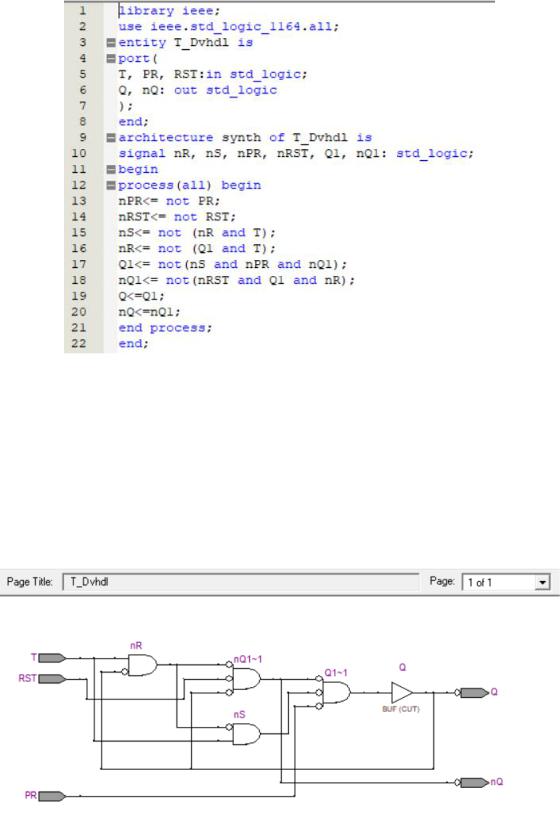Click the Q1<= not(nS and nPR and nQ1) line
The width and height of the screenshot is (560, 818).
coord(232,264)
